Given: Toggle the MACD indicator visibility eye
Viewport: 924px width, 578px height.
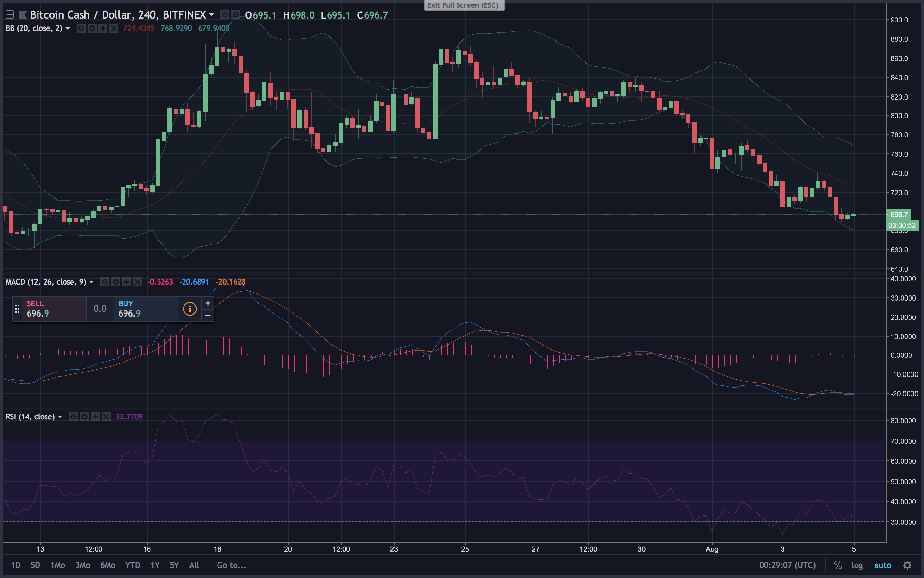Looking at the screenshot, I should click(x=105, y=282).
